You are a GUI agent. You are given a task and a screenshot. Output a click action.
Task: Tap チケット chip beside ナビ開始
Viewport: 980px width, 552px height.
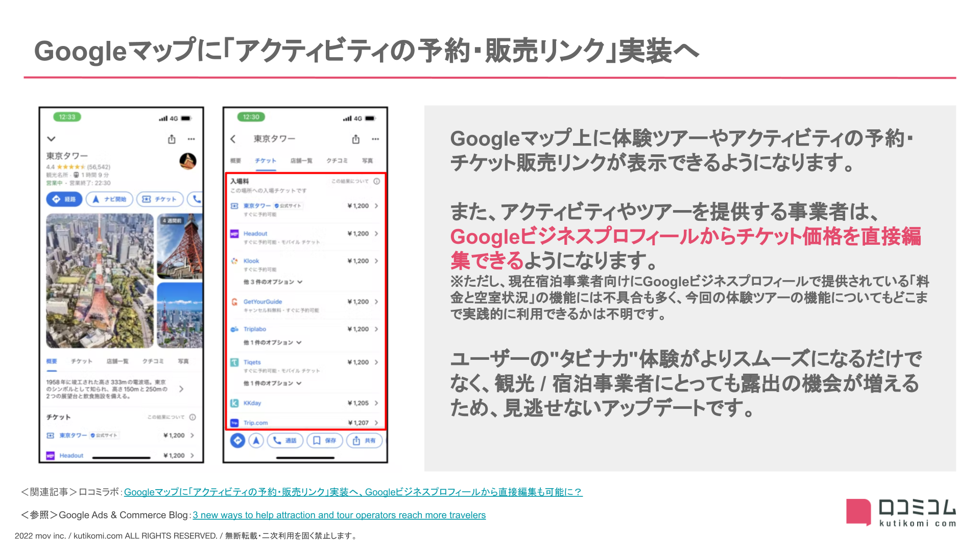(160, 199)
